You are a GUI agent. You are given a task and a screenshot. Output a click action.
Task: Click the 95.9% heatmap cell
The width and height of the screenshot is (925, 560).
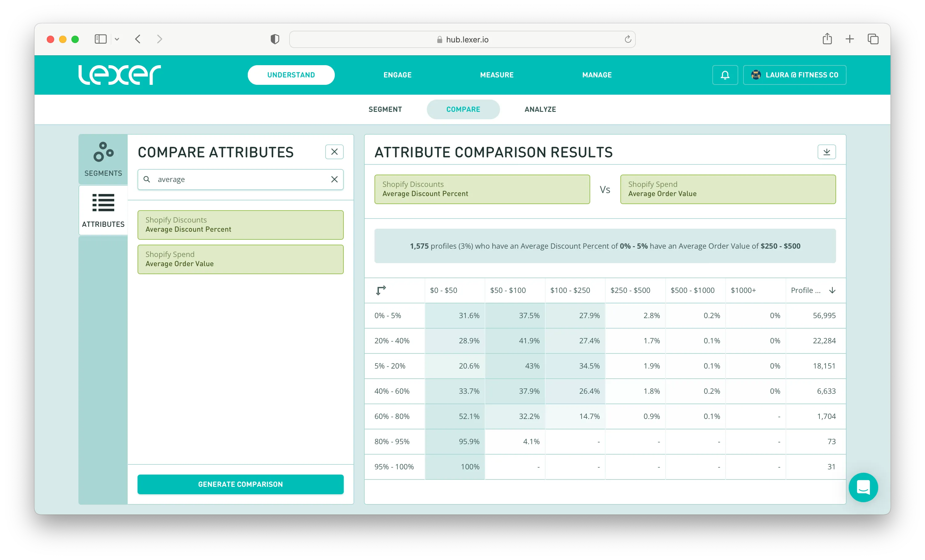(454, 441)
